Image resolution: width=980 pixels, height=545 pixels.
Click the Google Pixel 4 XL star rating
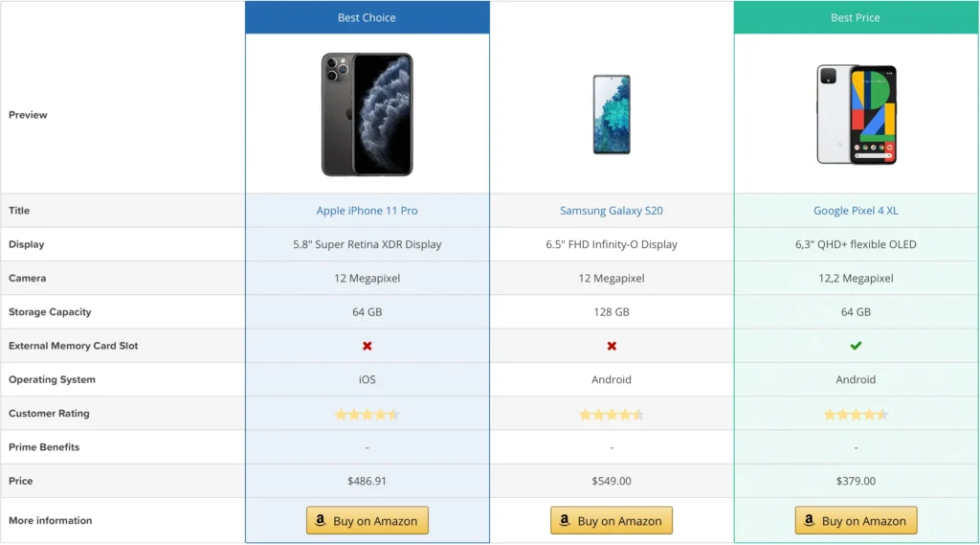click(x=856, y=415)
